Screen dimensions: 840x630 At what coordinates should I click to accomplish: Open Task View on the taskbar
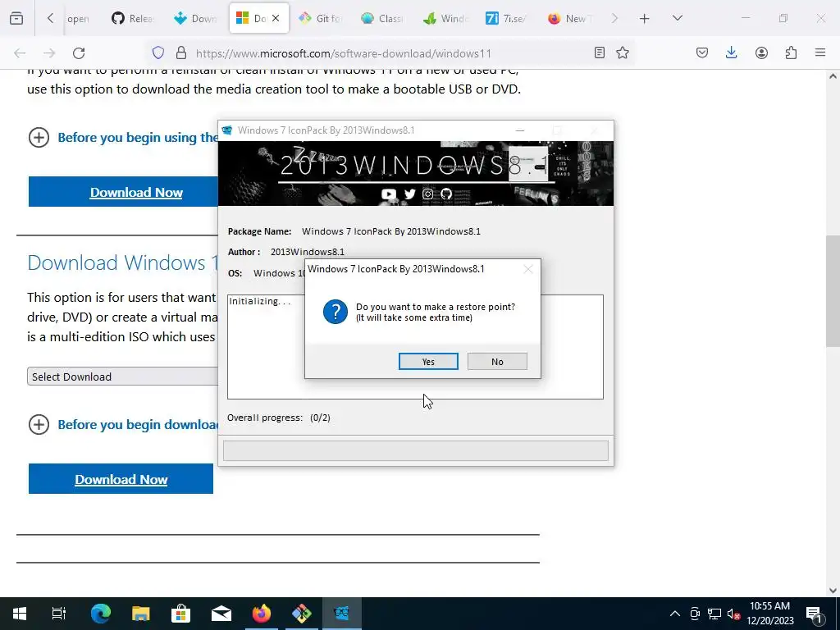[59, 614]
